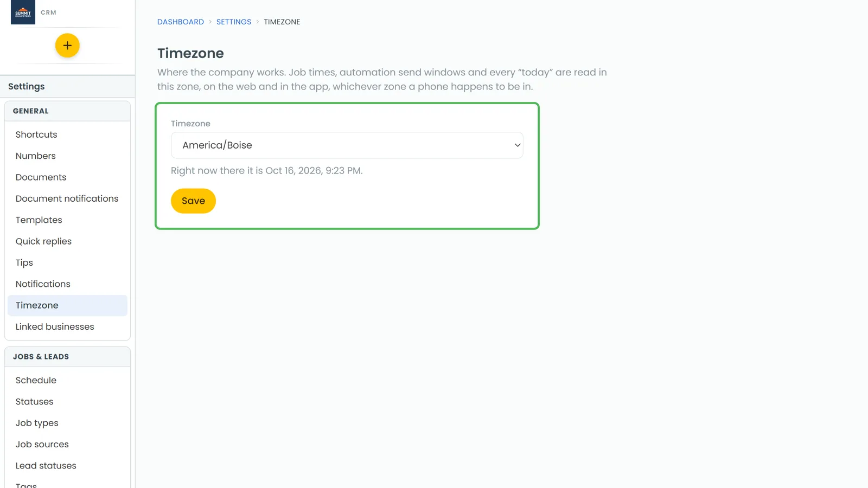
Task: Go to Dashboard breadcrumb link
Action: [x=181, y=22]
